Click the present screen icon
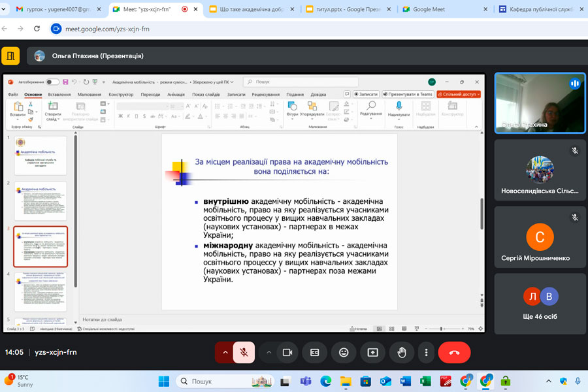Screen dimensions: 588x392 click(x=372, y=352)
